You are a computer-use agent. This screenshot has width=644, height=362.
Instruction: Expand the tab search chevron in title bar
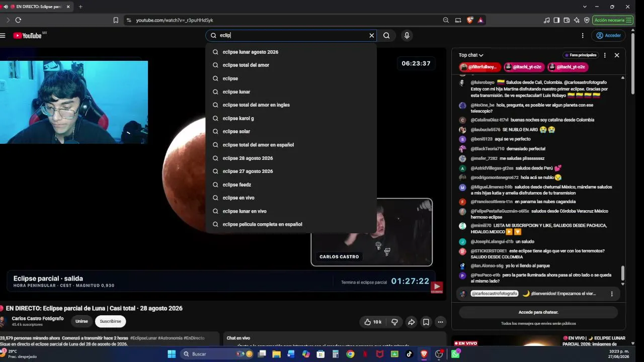tap(585, 7)
